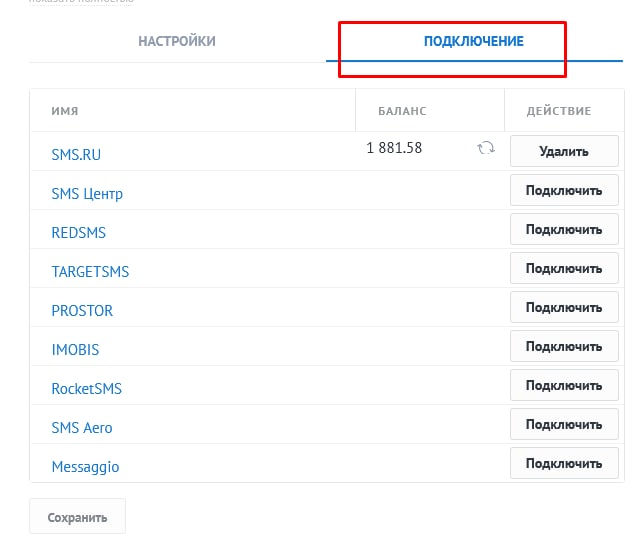Open the ПОДКЛЮЧЕНИЕ tab
The image size is (640, 556).
coord(473,41)
